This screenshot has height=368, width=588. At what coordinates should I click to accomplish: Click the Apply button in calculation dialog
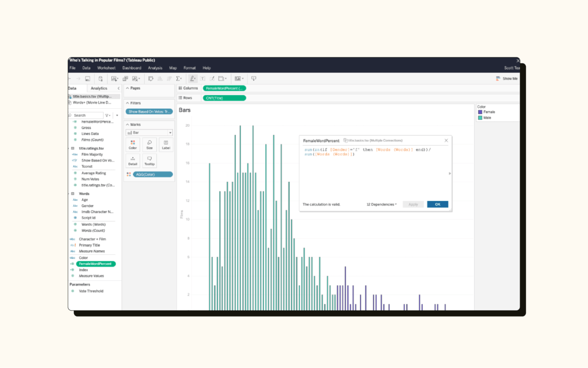pyautogui.click(x=413, y=204)
